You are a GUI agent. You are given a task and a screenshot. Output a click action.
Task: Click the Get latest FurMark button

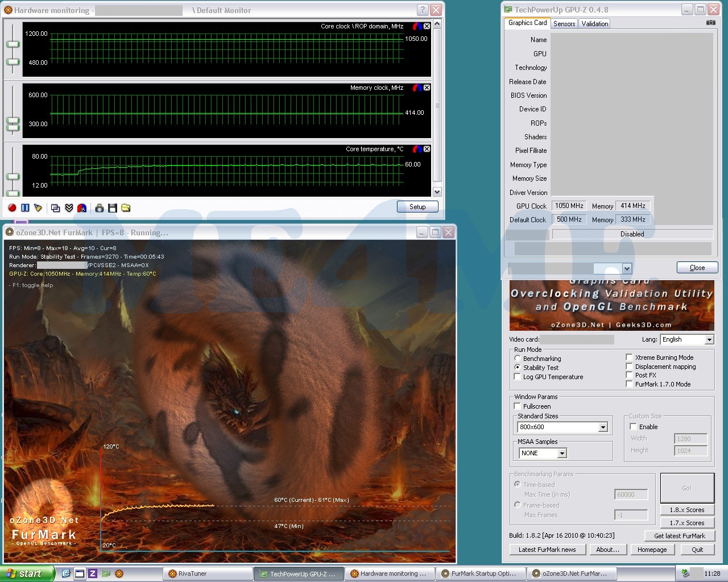tap(679, 536)
